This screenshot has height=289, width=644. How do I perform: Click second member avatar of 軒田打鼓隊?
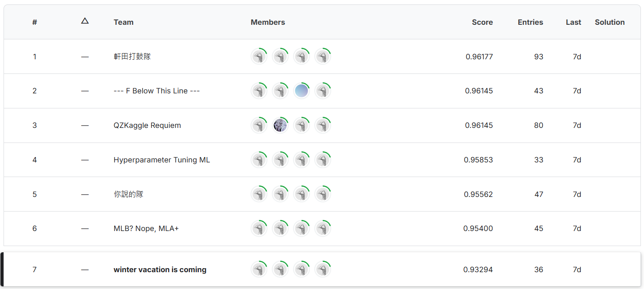[280, 57]
